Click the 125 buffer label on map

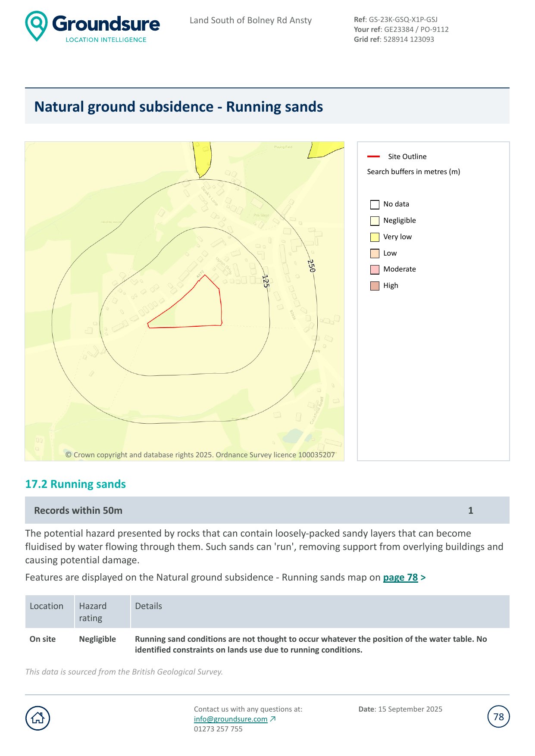pos(266,281)
